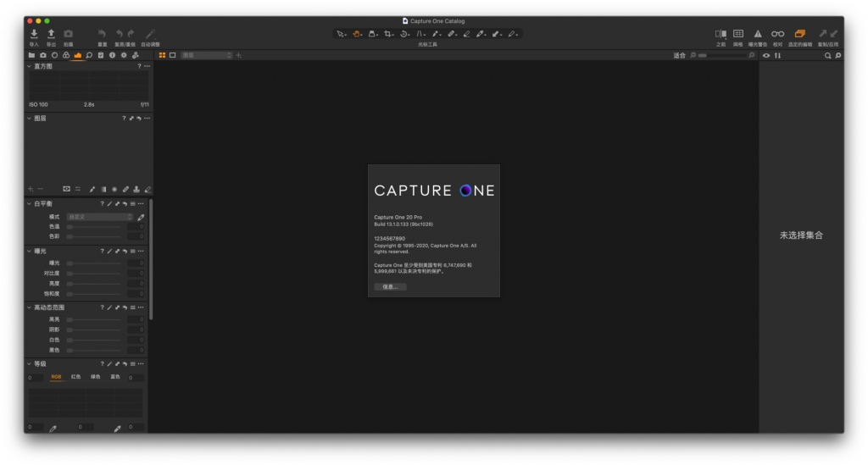Click Fit (适合) zoom button
The width and height of the screenshot is (868, 465).
pyautogui.click(x=679, y=55)
